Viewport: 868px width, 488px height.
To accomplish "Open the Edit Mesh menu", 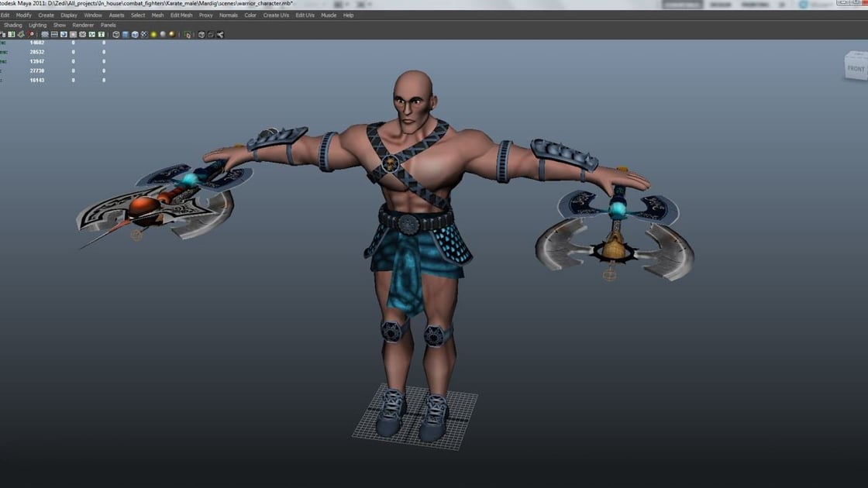I will coord(180,15).
